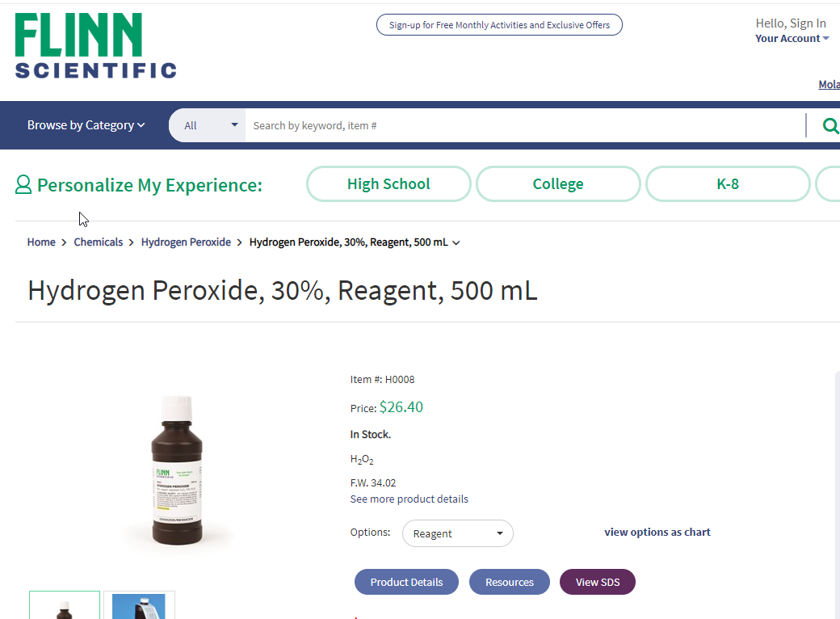Expand the Your Account dropdown
Image resolution: width=840 pixels, height=619 pixels.
pos(792,39)
